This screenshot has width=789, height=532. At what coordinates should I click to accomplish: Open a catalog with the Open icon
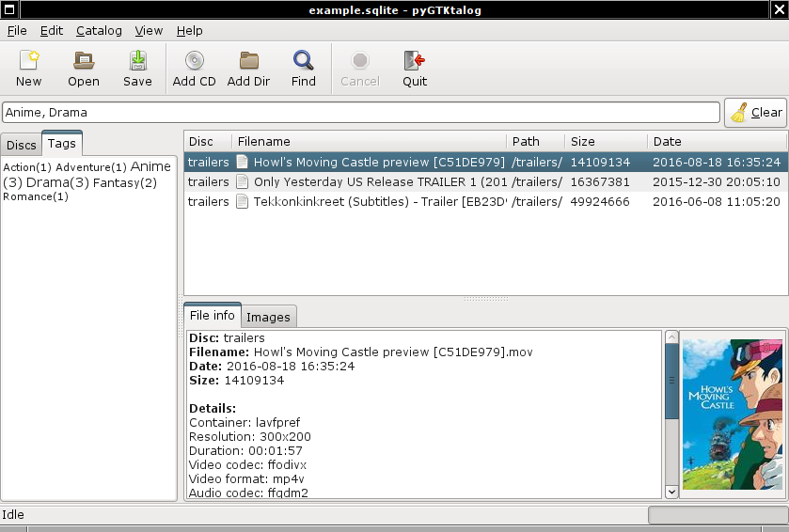point(84,60)
